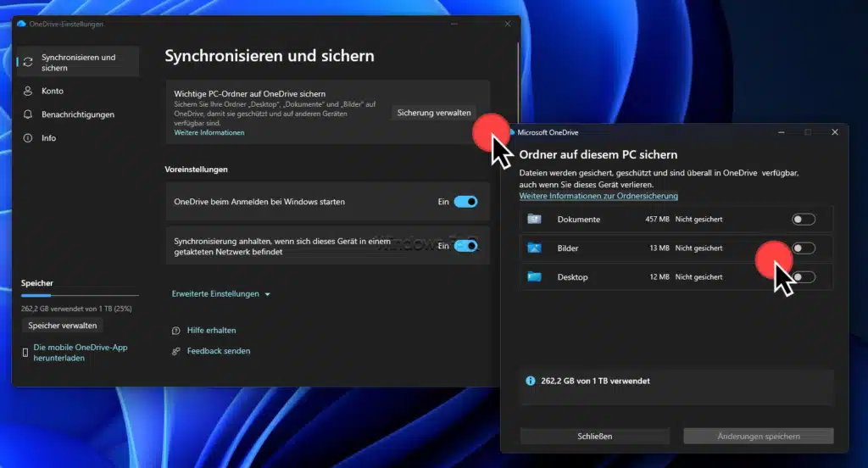Screen dimensions: 868x468
Task: Click 262,2 GB von 1 TB verwendet text
Action: [595, 381]
